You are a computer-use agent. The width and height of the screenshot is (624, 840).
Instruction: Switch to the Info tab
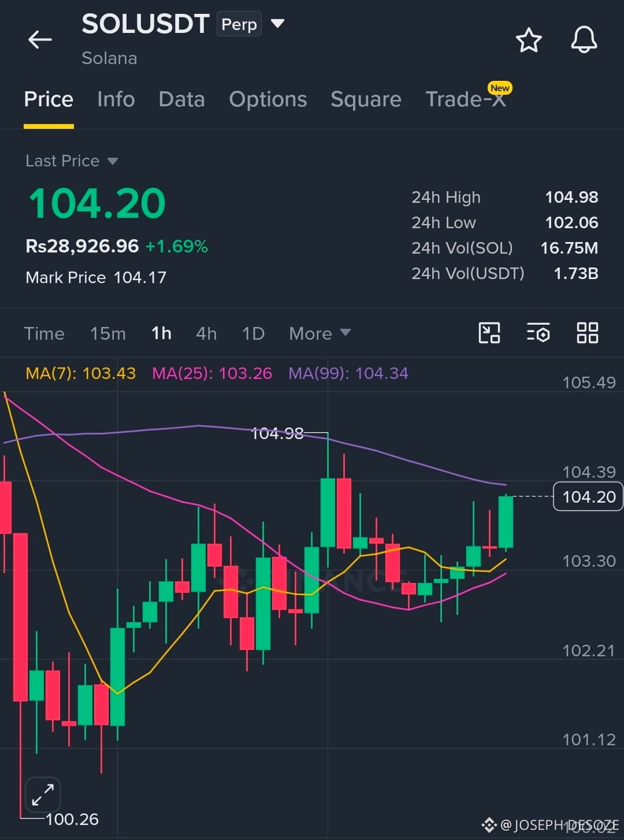point(116,99)
